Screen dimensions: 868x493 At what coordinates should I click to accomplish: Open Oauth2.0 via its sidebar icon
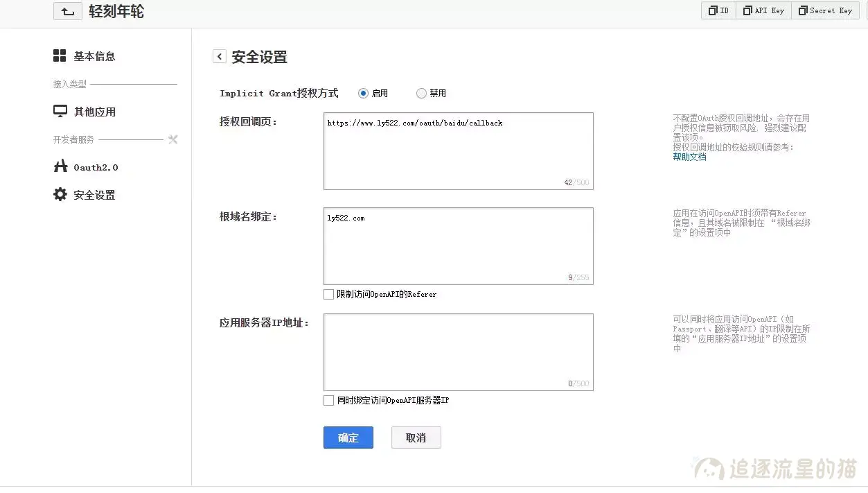[x=60, y=166]
